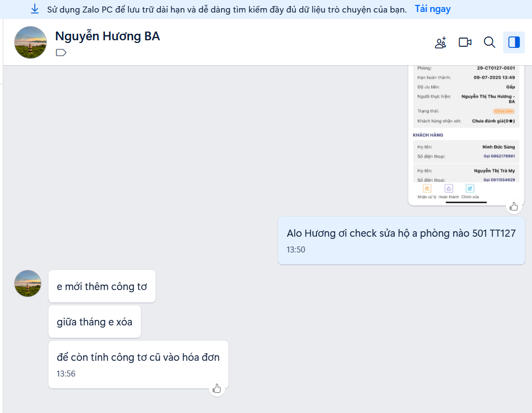This screenshot has width=532, height=413.
Task: Click the Zalo PC banner text at the top
Action: [226, 9]
